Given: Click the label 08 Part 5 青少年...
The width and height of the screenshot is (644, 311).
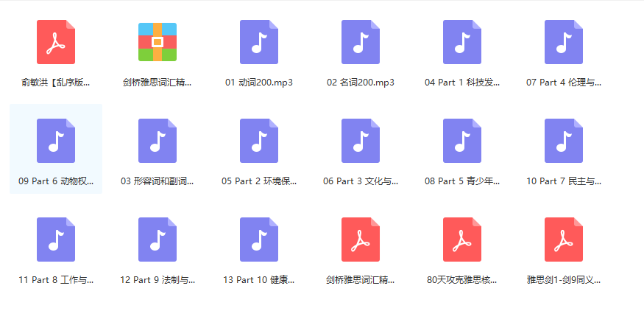Looking at the screenshot, I should (462, 181).
